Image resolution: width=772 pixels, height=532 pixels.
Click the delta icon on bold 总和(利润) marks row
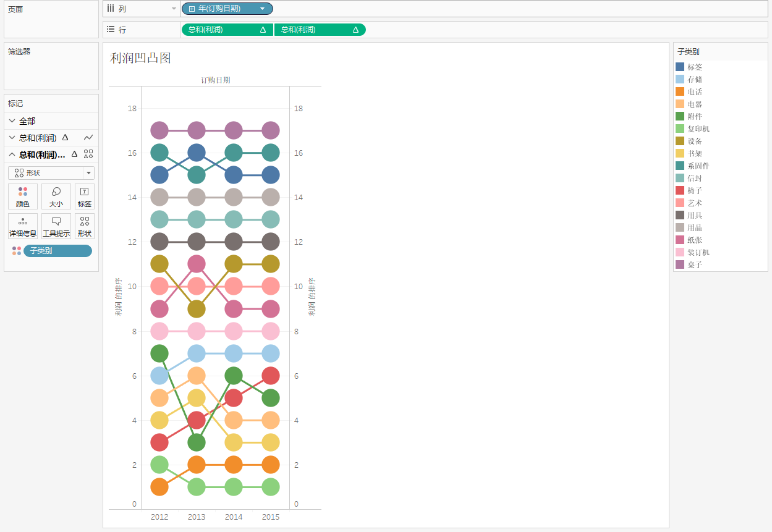pos(75,154)
